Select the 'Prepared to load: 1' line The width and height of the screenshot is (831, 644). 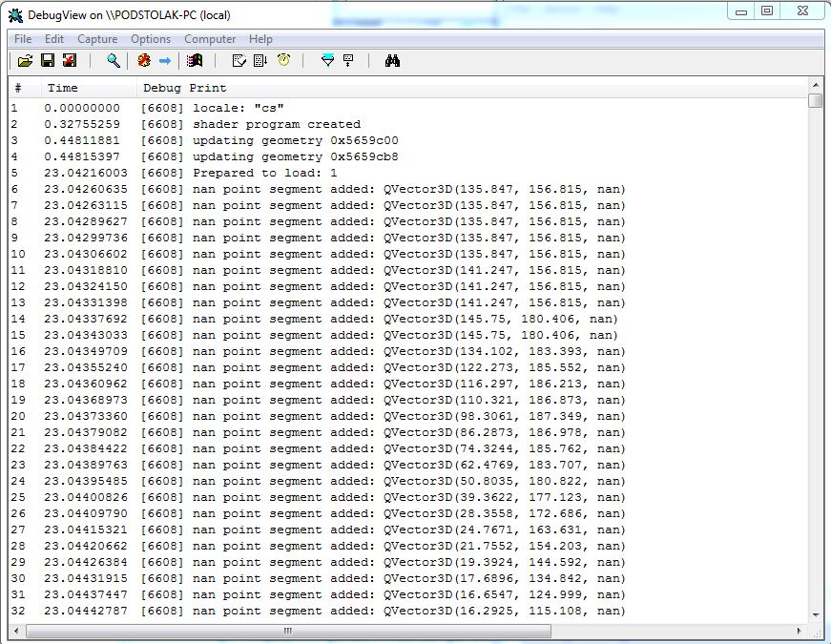click(x=408, y=173)
